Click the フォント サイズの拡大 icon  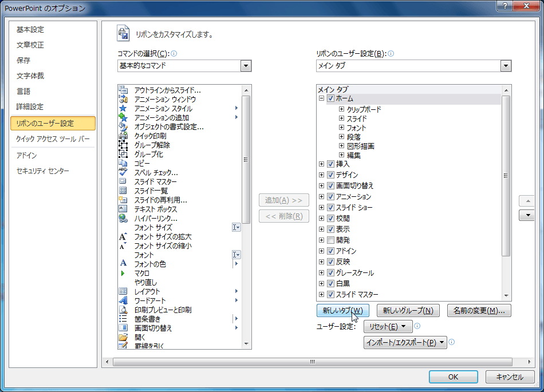tap(123, 236)
